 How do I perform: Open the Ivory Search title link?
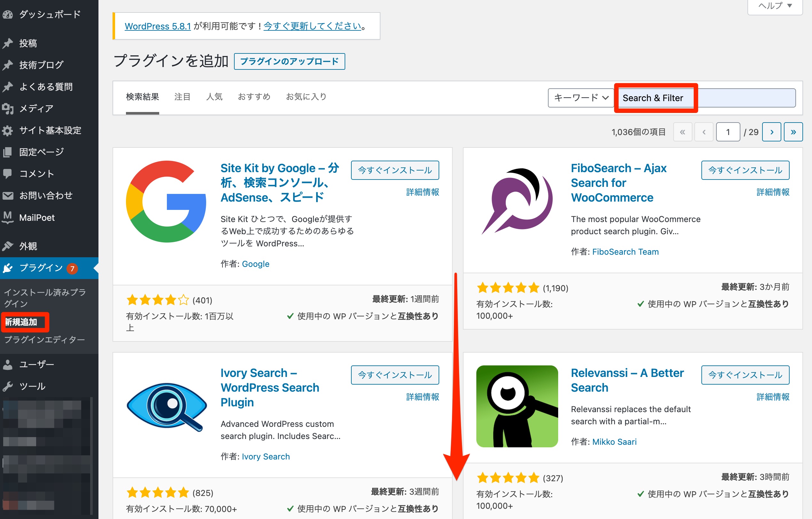270,387
